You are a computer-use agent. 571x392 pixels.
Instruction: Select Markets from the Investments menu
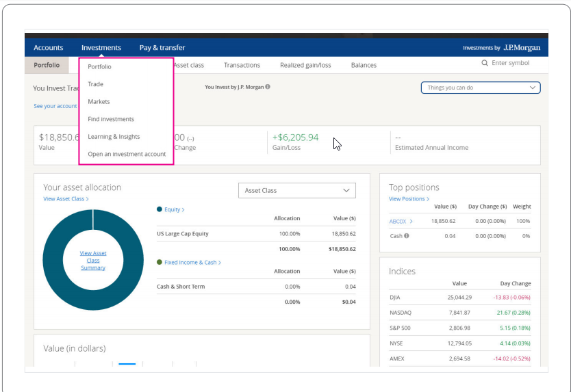pyautogui.click(x=99, y=101)
